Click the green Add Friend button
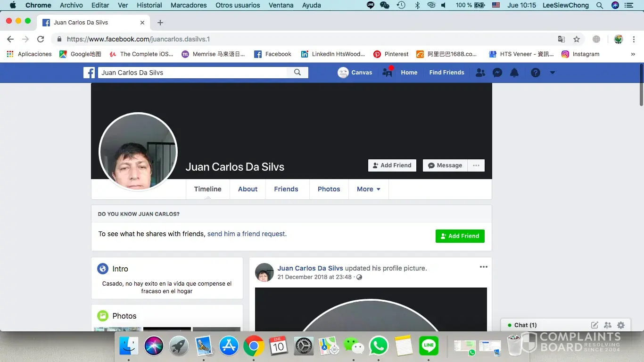Screen dimensions: 644x362 pos(460,236)
